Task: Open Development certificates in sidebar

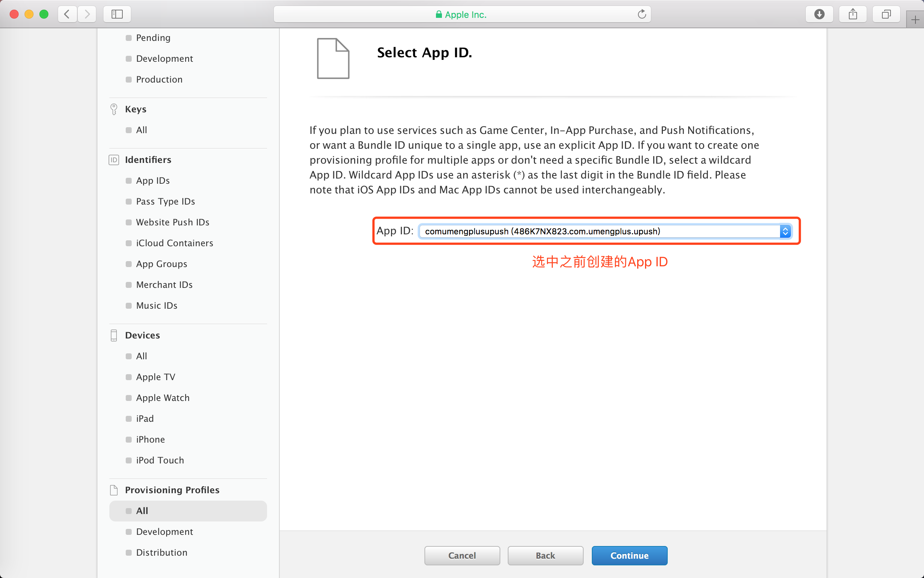Action: coord(164,58)
